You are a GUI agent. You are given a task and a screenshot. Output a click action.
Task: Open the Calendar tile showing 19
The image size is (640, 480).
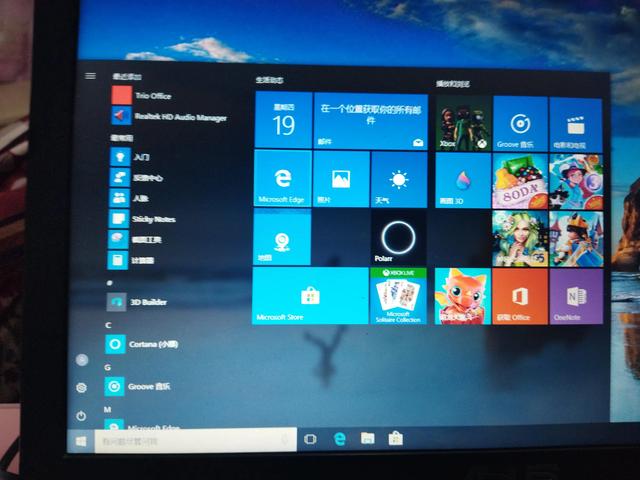pyautogui.click(x=284, y=120)
